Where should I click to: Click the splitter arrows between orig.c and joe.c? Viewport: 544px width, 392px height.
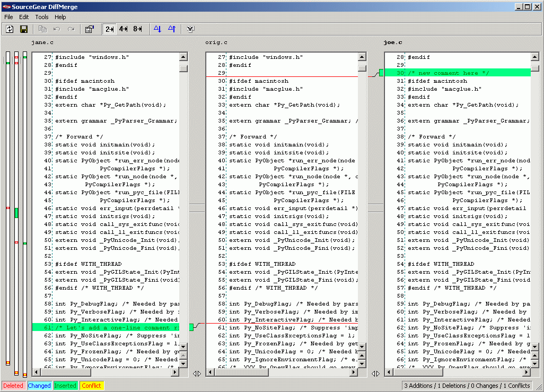(x=376, y=373)
